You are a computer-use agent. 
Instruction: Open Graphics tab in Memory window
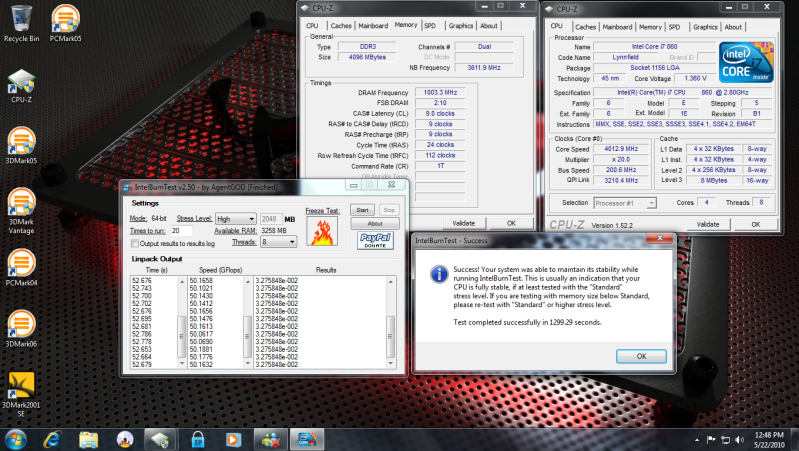(x=461, y=25)
